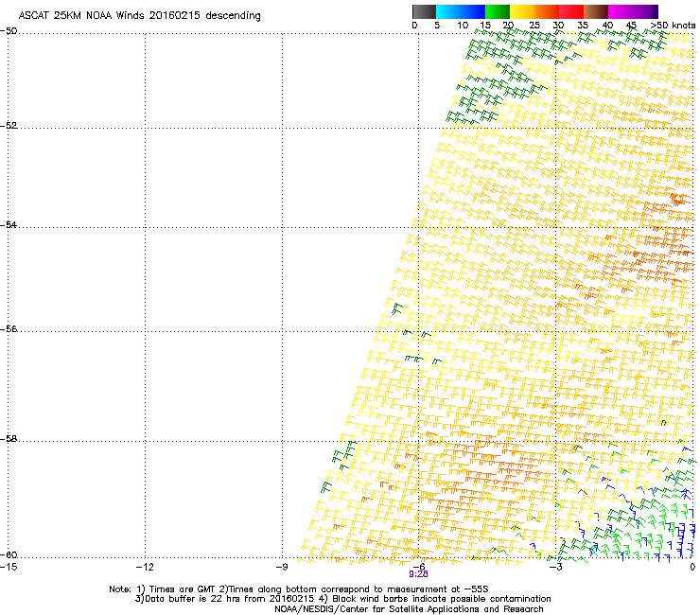Click the legend tick label 35
The height and width of the screenshot is (615, 700).
[x=583, y=26]
